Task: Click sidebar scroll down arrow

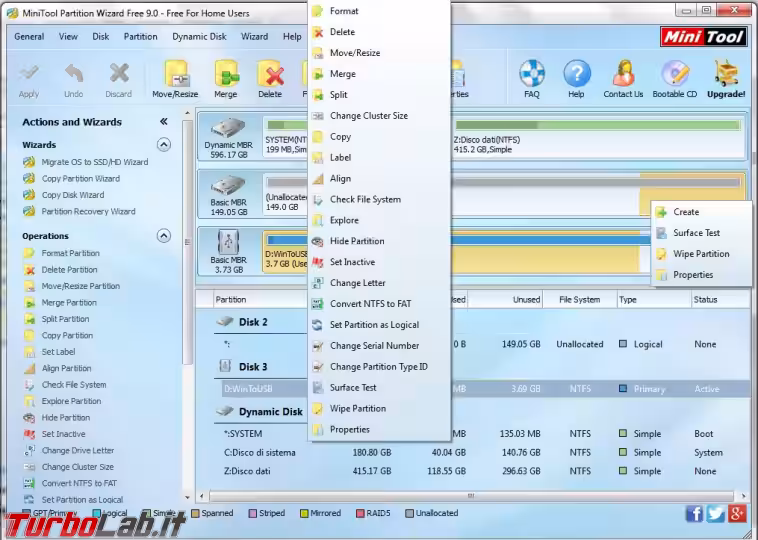Action: click(188, 497)
